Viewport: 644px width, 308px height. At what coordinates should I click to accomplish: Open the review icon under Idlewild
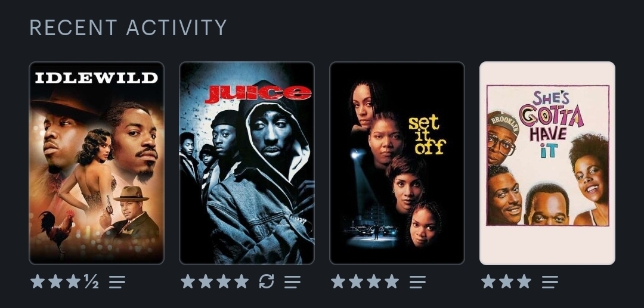[x=117, y=282]
